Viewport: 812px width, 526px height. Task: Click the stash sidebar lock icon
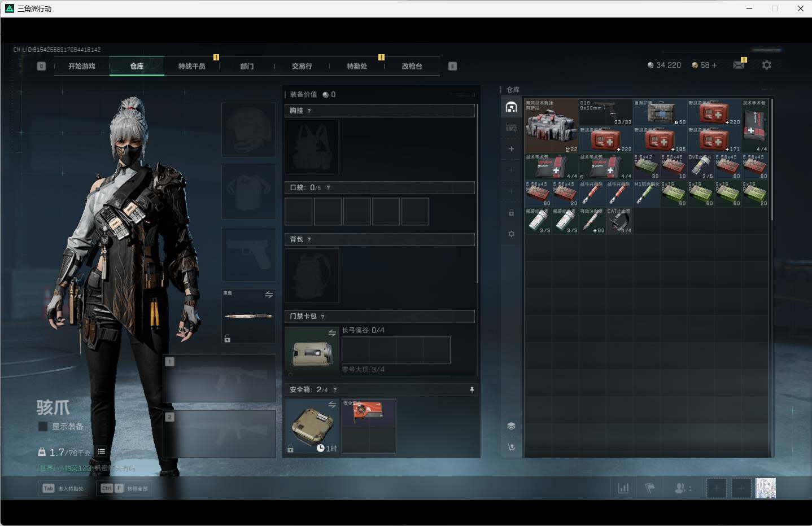coord(511,213)
